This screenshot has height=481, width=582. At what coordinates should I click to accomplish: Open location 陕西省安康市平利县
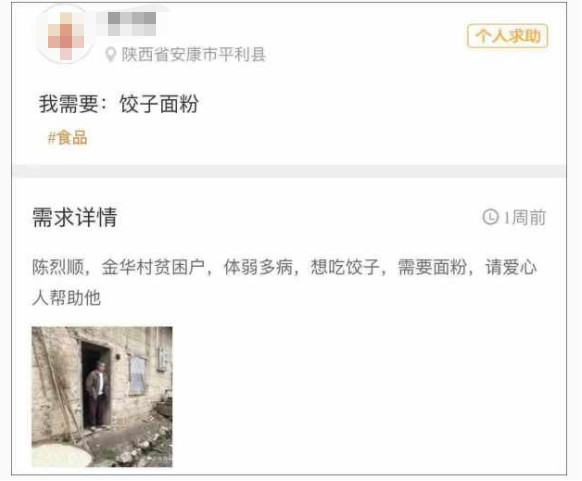click(194, 55)
